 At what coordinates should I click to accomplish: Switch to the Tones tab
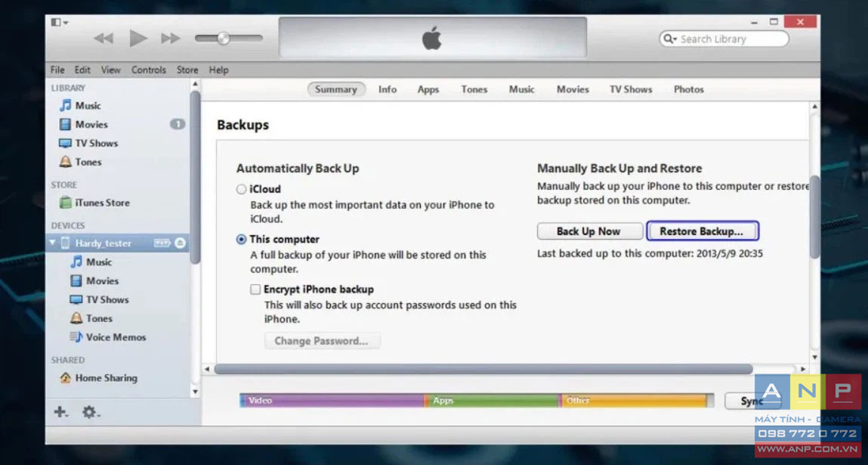474,89
